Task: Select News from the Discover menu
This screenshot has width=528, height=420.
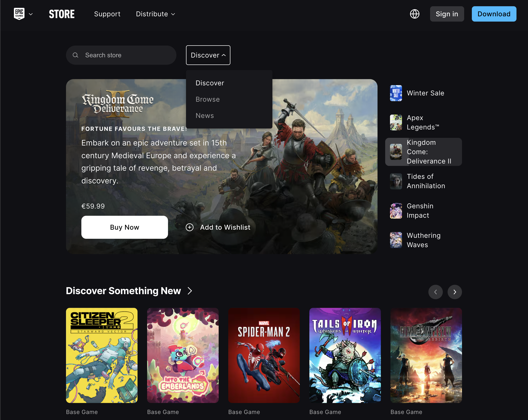Action: click(x=205, y=116)
